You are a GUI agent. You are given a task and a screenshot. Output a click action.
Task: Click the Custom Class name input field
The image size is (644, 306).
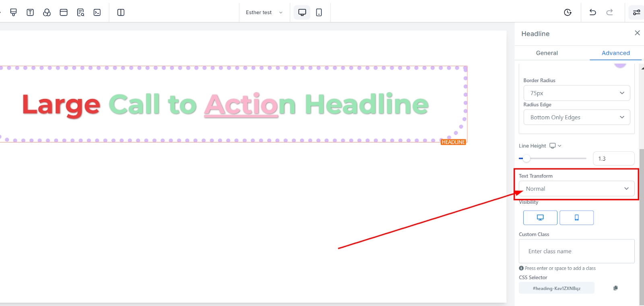(576, 251)
